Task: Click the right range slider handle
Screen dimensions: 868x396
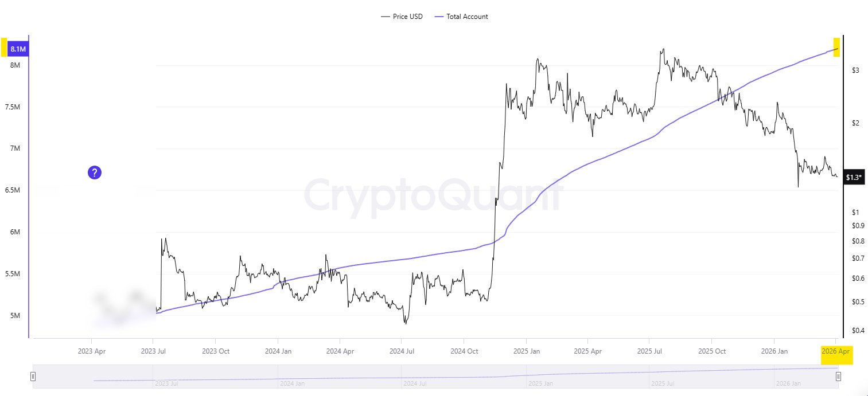Action: tap(838, 377)
